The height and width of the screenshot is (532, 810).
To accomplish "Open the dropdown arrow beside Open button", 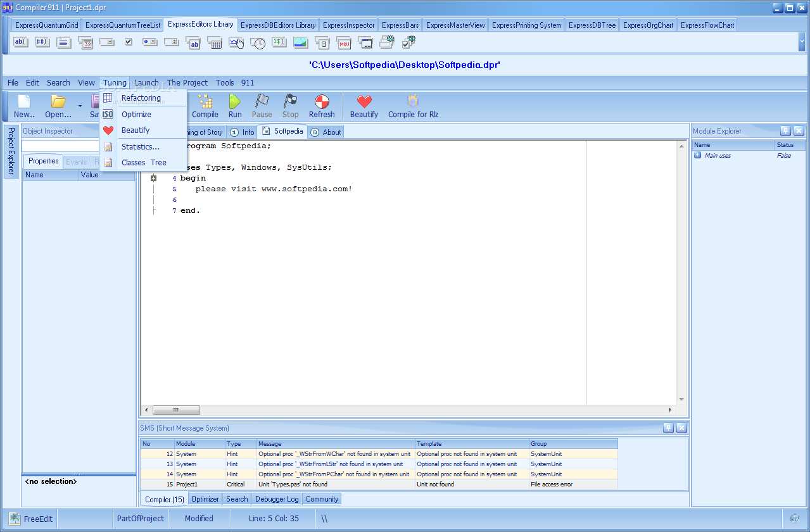I will 80,106.
